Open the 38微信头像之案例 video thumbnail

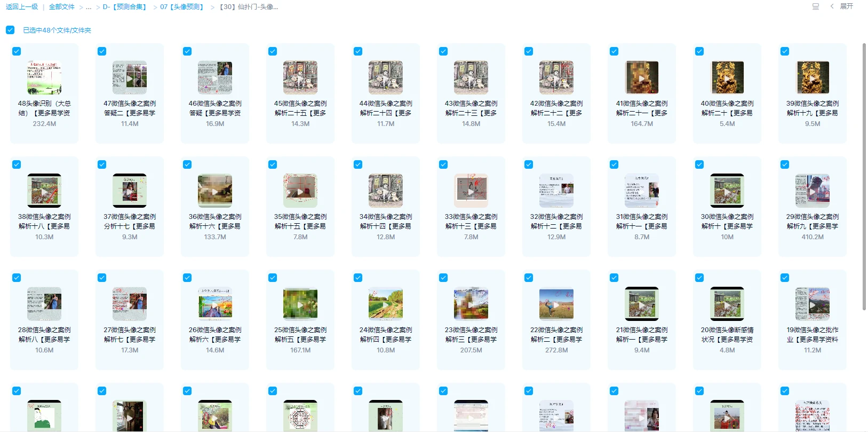coord(44,191)
